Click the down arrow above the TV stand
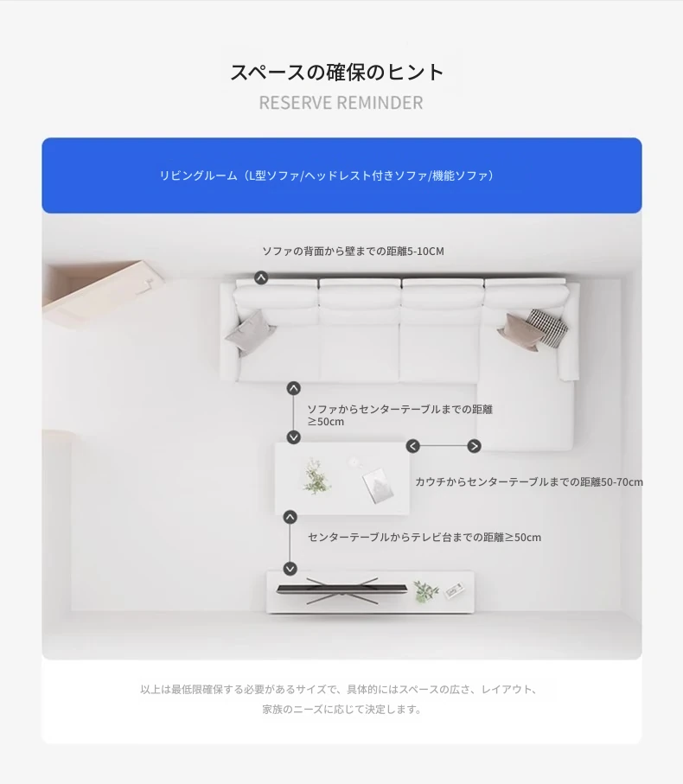This screenshot has height=784, width=683. 290,569
